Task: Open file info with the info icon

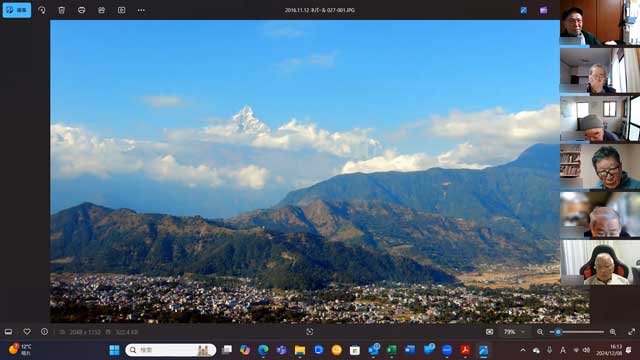Action: [44, 332]
